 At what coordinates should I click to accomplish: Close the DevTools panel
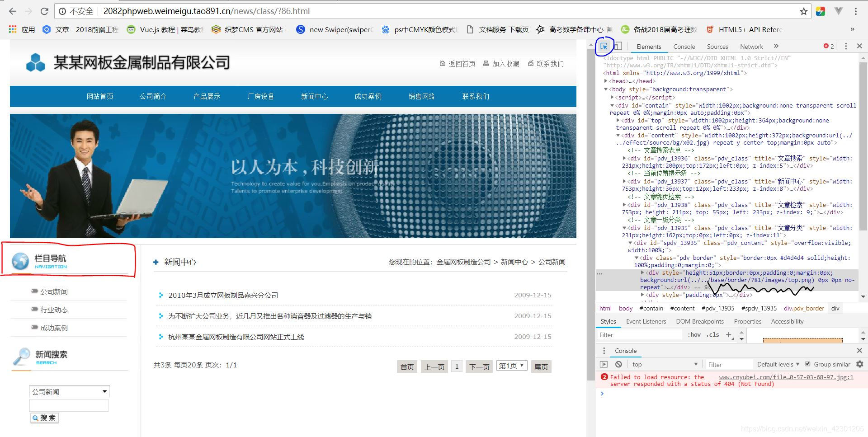[x=859, y=46]
